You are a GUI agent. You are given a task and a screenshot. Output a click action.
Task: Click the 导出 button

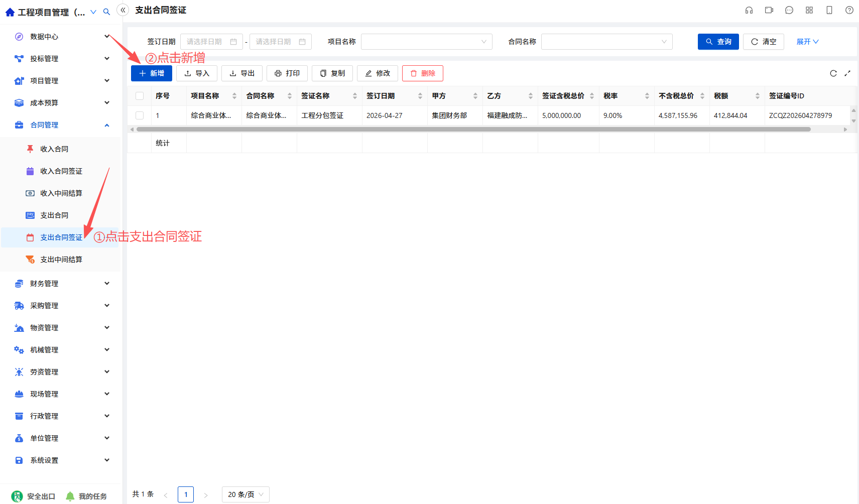[x=242, y=73]
